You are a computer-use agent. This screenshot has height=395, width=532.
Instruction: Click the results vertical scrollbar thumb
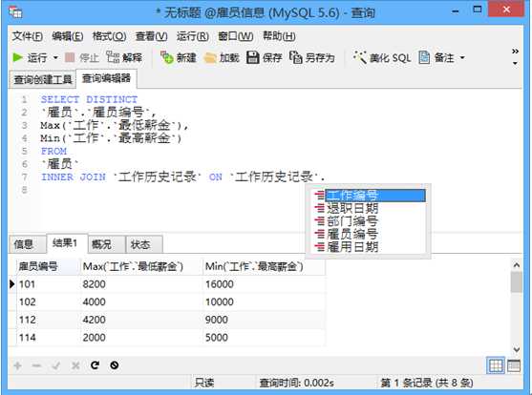click(517, 282)
